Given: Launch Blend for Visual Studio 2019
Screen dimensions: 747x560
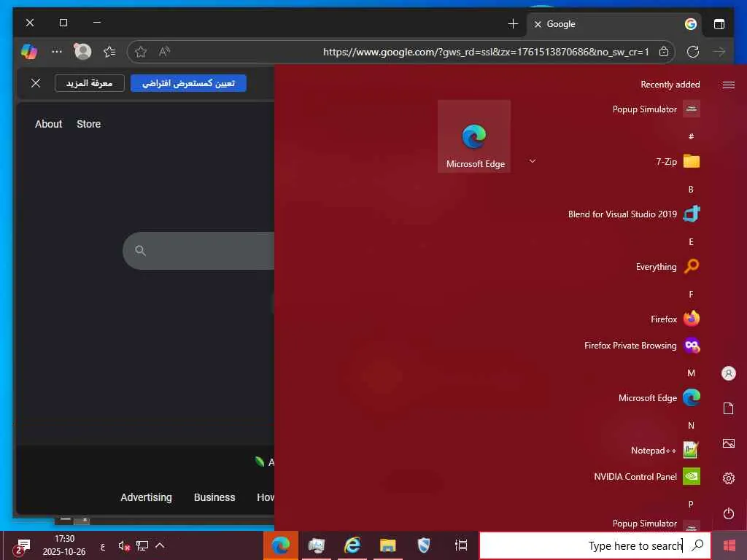Looking at the screenshot, I should click(x=634, y=214).
